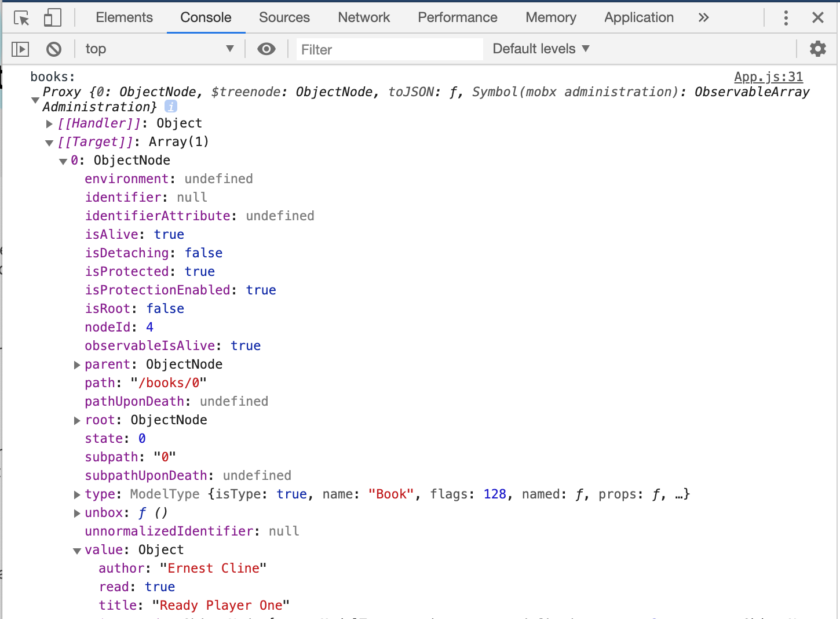The image size is (840, 619).
Task: Click the observableIsAlive property
Action: (150, 345)
